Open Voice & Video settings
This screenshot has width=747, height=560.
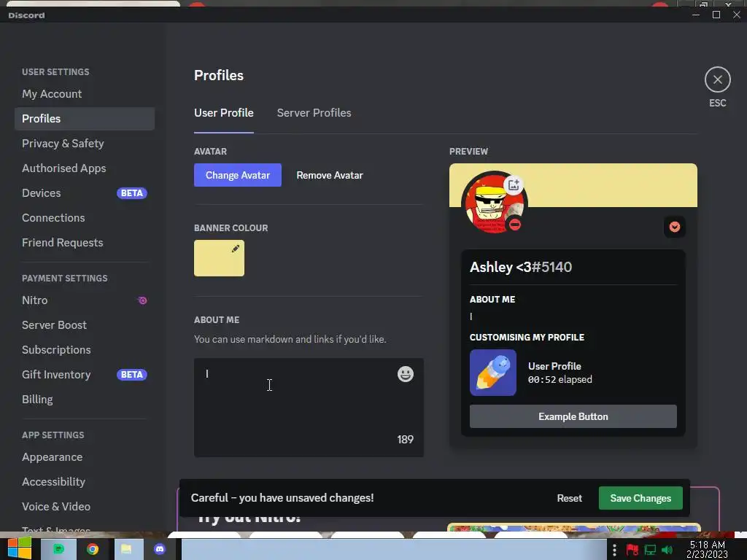point(85,507)
